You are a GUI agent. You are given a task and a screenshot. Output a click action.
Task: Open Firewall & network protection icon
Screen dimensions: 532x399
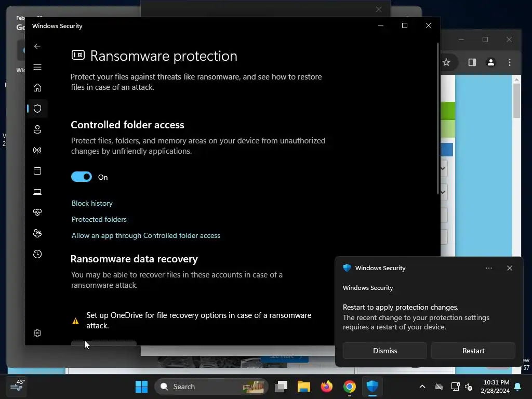(x=37, y=150)
